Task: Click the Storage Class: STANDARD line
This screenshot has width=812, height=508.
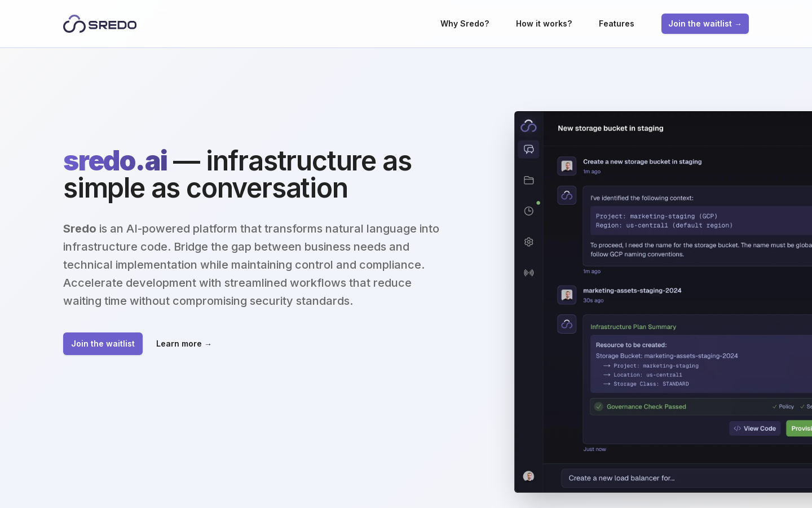Action: coord(646,384)
